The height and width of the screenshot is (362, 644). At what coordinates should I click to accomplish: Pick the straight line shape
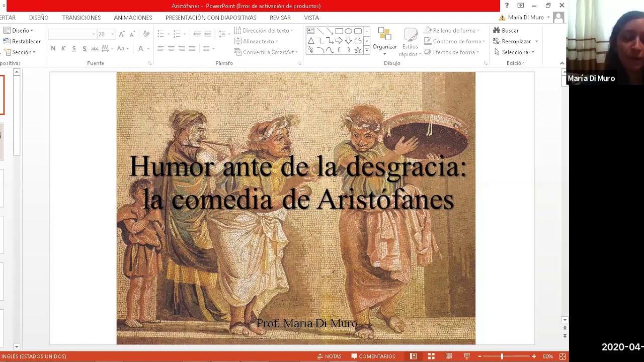click(320, 31)
